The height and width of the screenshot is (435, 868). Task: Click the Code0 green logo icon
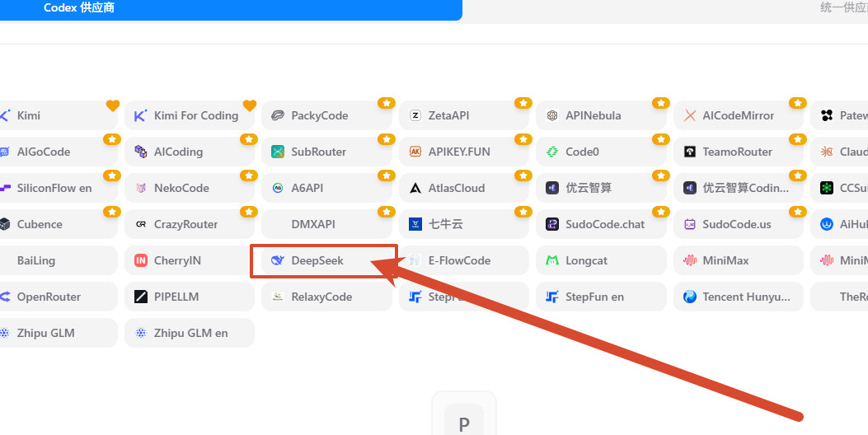tap(552, 152)
